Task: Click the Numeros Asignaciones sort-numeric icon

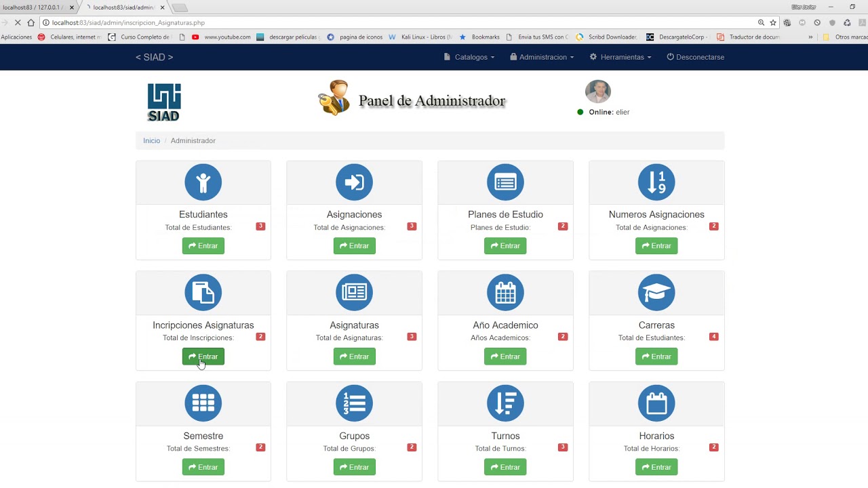Action: (x=656, y=182)
